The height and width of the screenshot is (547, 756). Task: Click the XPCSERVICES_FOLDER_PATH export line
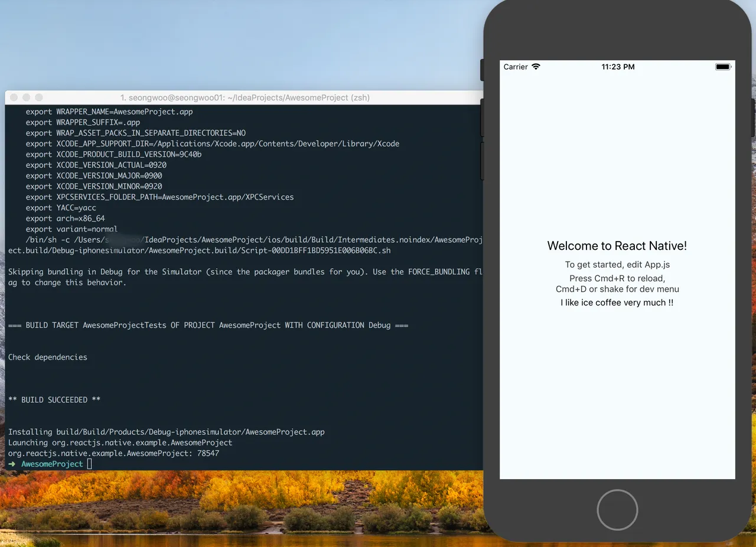coord(159,197)
